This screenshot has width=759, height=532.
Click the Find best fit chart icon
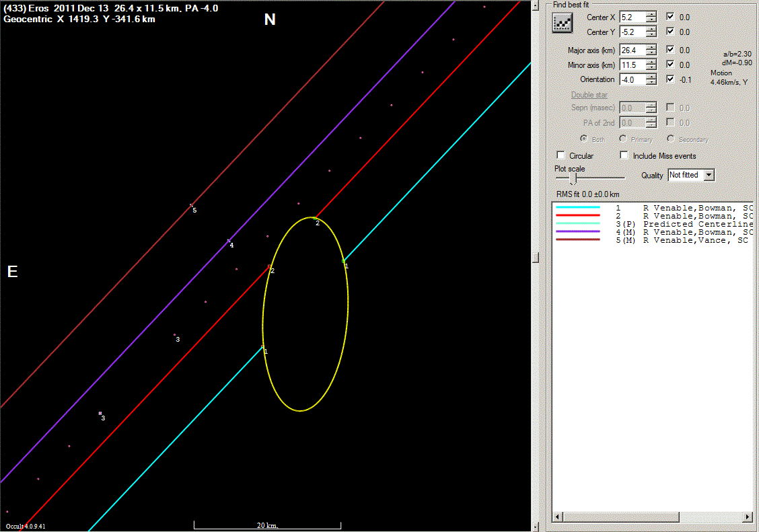coord(561,24)
